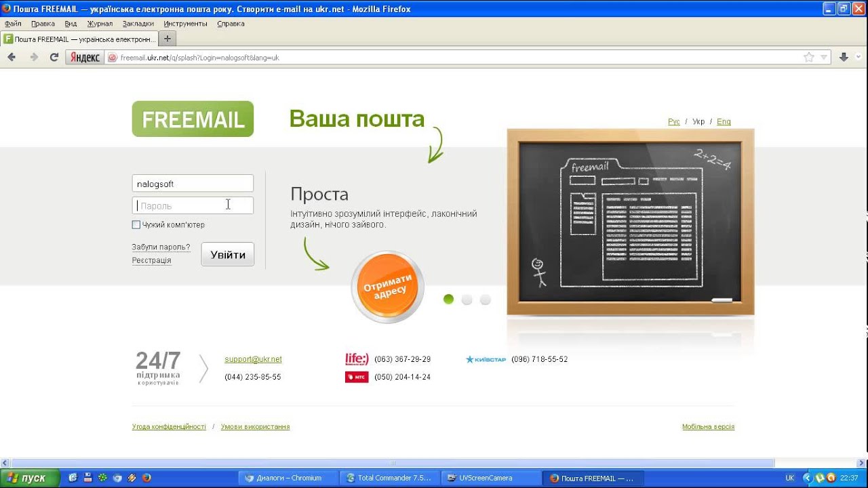Select the first green carousel dot

pos(448,300)
